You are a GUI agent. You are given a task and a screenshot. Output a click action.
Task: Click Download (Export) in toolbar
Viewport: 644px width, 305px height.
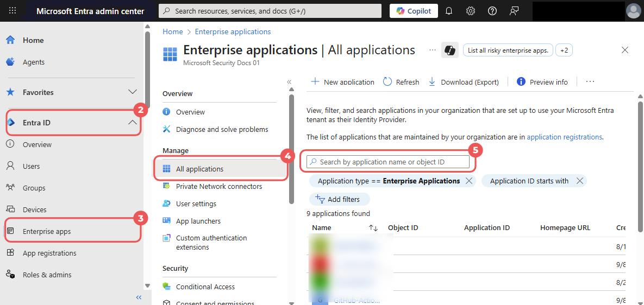464,81
